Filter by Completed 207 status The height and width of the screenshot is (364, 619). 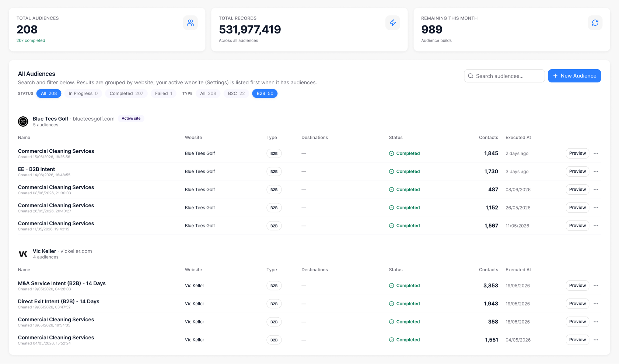coord(126,93)
